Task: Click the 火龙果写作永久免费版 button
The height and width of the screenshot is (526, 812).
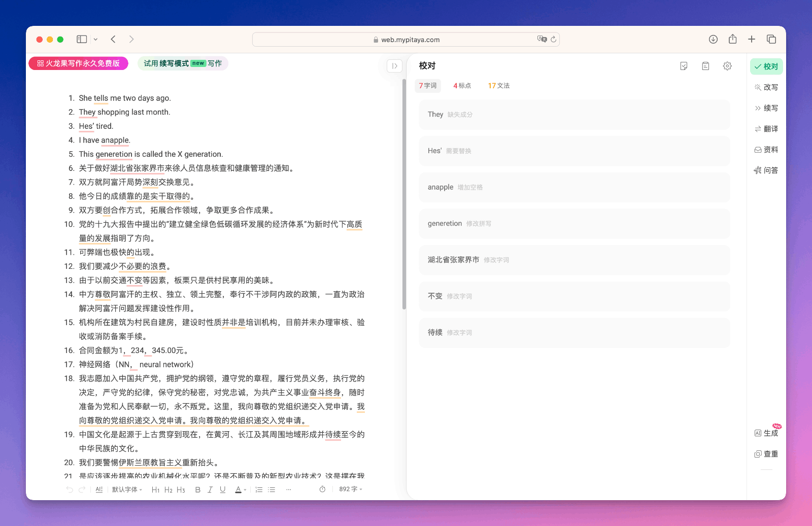Action: (x=79, y=63)
